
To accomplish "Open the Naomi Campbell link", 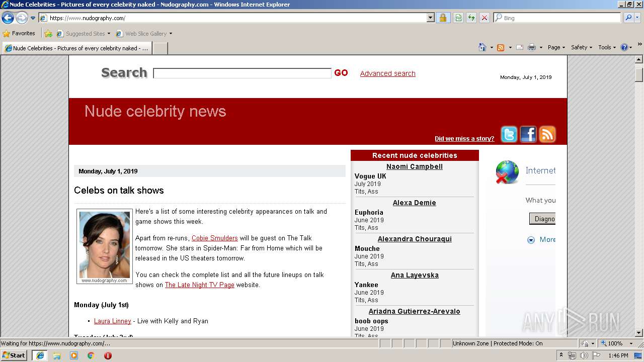I will point(415,167).
